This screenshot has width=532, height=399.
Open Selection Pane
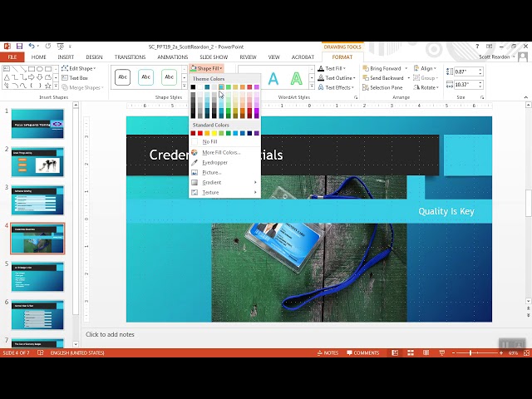click(382, 87)
